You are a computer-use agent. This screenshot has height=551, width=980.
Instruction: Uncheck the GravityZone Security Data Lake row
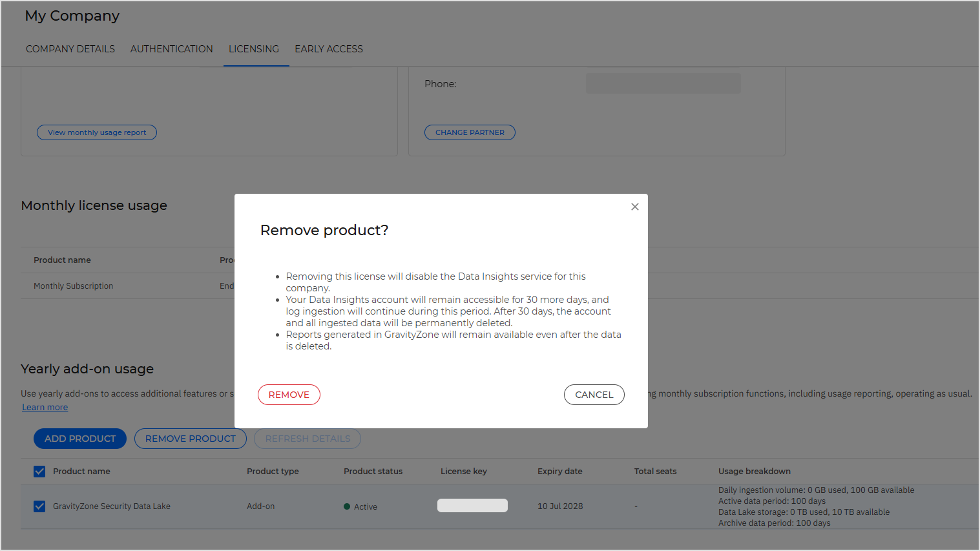pos(39,506)
